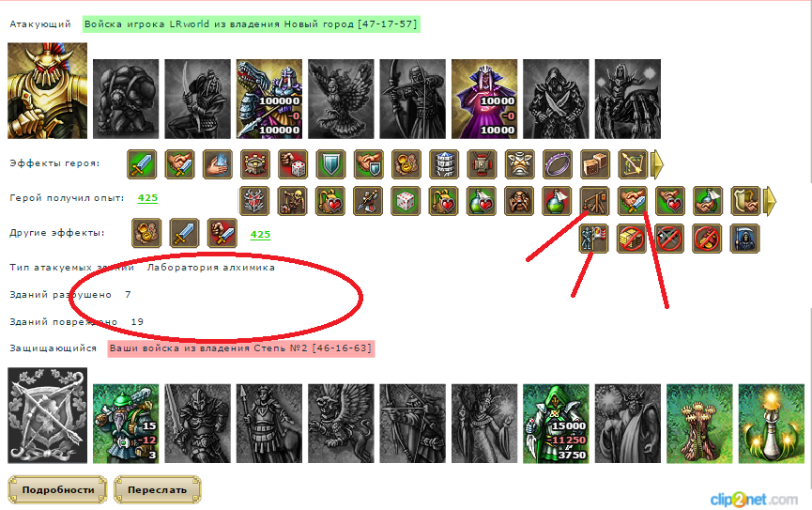Expand second effects row with gold arrow
Image resolution: width=812 pixels, height=510 pixels.
pyautogui.click(x=770, y=201)
